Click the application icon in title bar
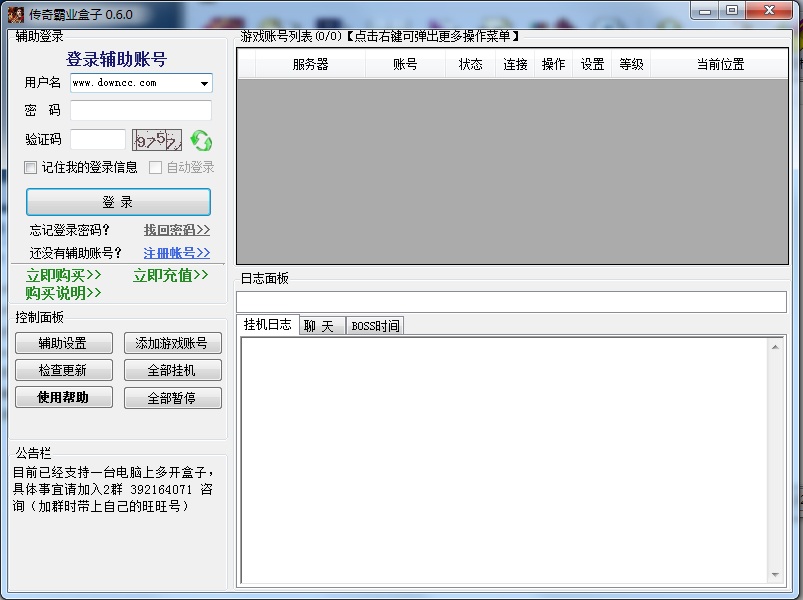The width and height of the screenshot is (803, 600). pyautogui.click(x=14, y=11)
